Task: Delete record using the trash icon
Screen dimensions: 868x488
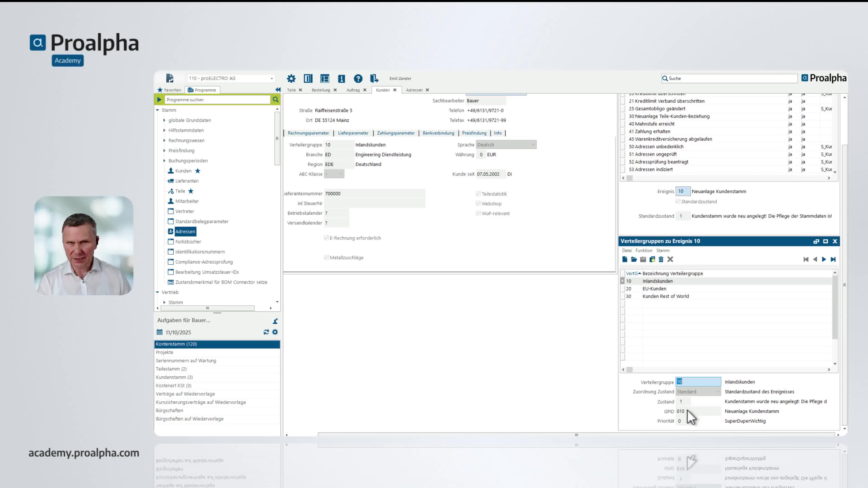Action: [661, 259]
